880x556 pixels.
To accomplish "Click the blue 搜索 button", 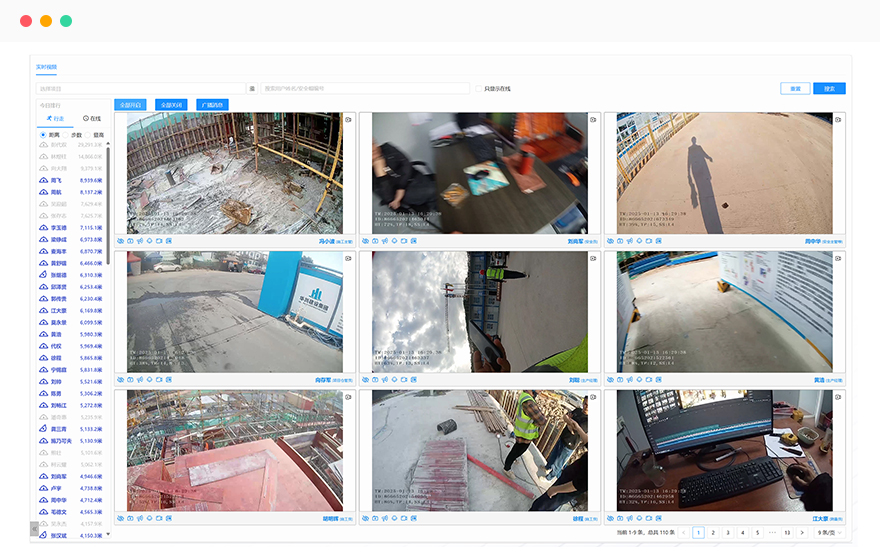I will [829, 88].
